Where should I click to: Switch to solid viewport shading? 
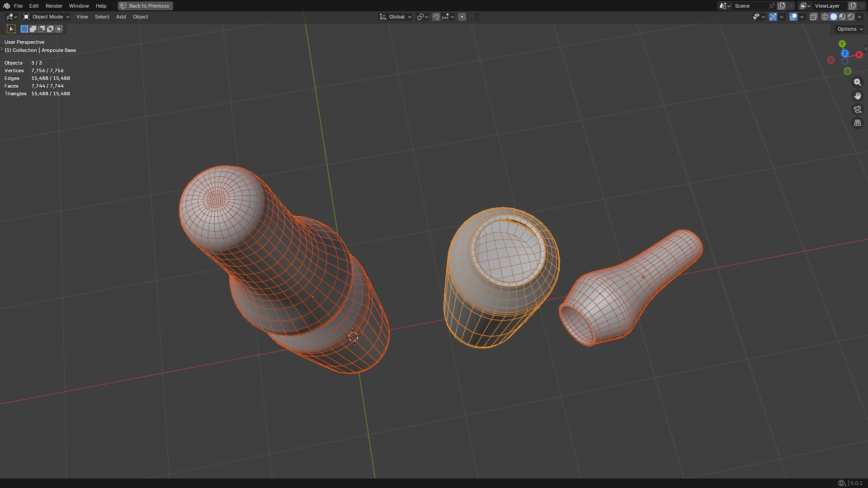(834, 17)
